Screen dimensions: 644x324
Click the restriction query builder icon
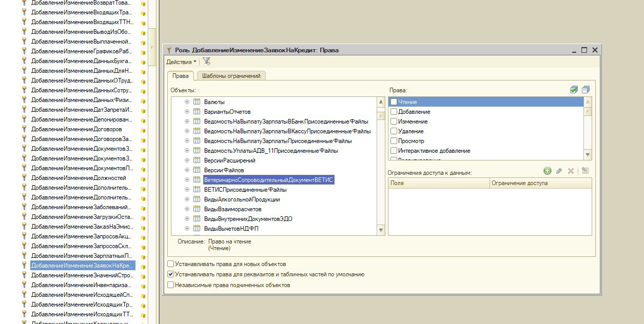tap(585, 171)
